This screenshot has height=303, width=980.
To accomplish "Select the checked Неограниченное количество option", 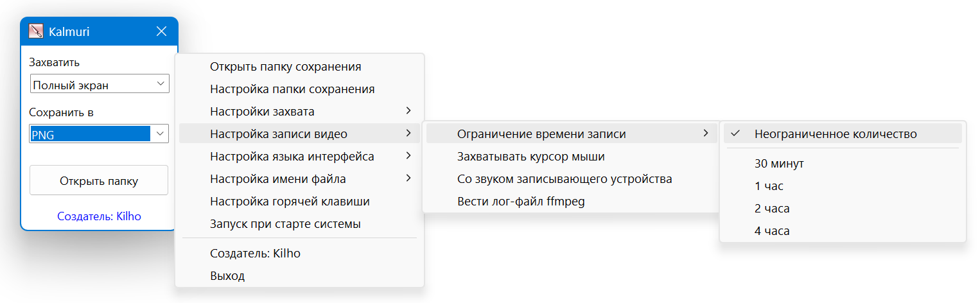I will 836,134.
